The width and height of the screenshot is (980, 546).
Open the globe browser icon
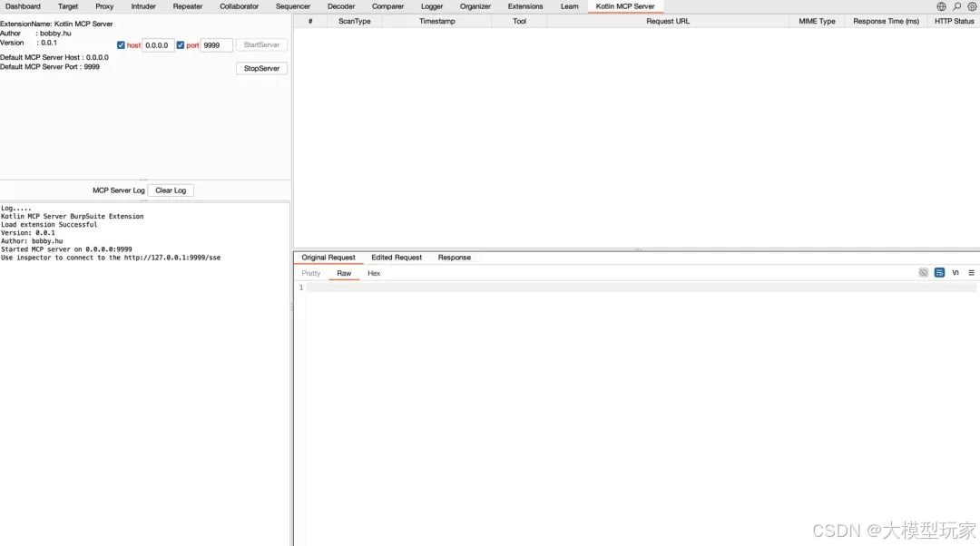[941, 6]
